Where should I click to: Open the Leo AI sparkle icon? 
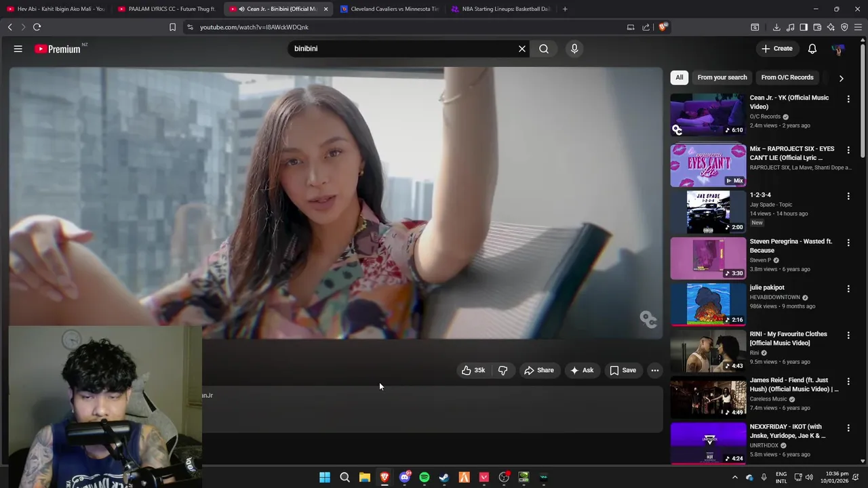pos(831,27)
